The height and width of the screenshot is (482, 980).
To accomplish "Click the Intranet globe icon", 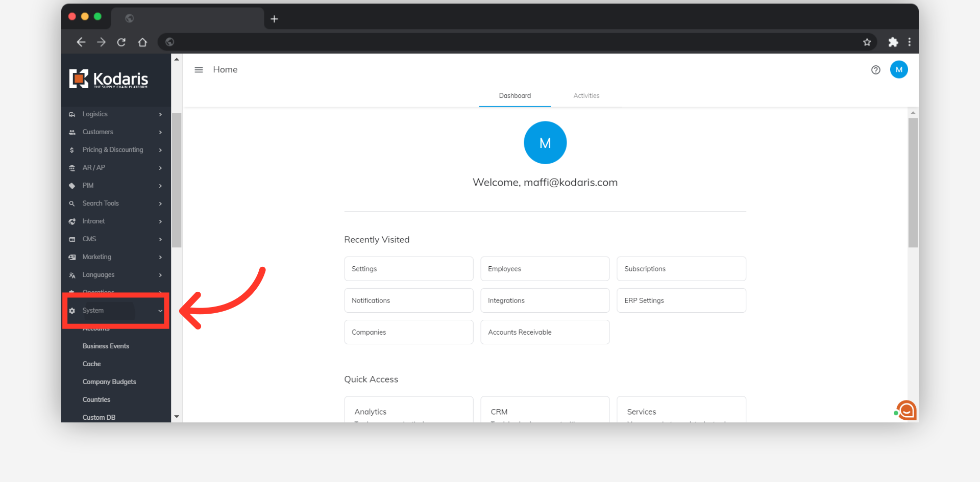I will (72, 221).
